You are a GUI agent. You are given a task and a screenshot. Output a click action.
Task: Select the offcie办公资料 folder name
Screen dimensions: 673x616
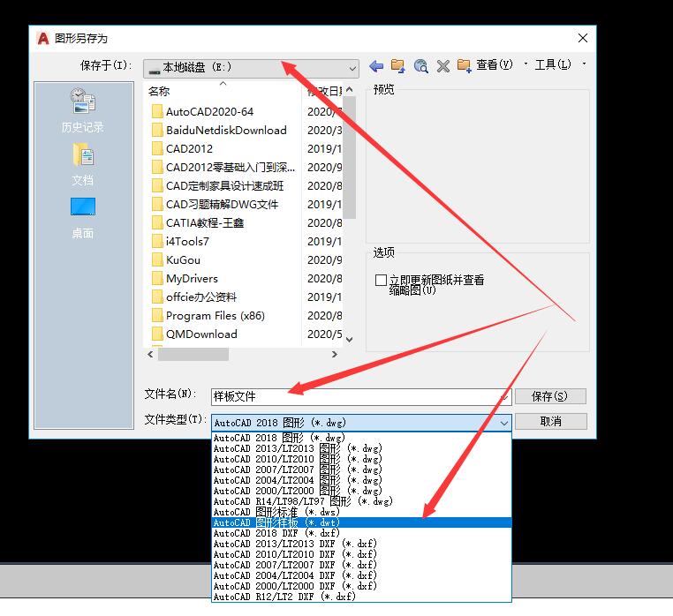[x=201, y=297]
